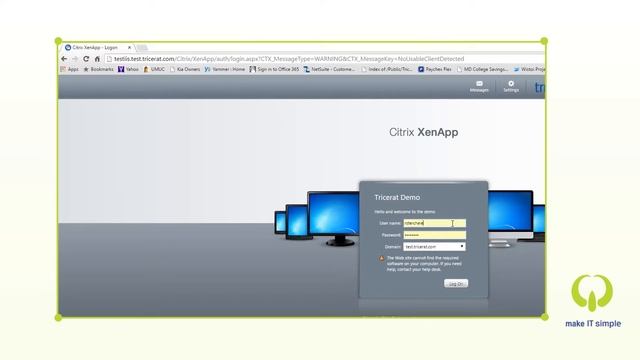Click the Password field

(434, 235)
